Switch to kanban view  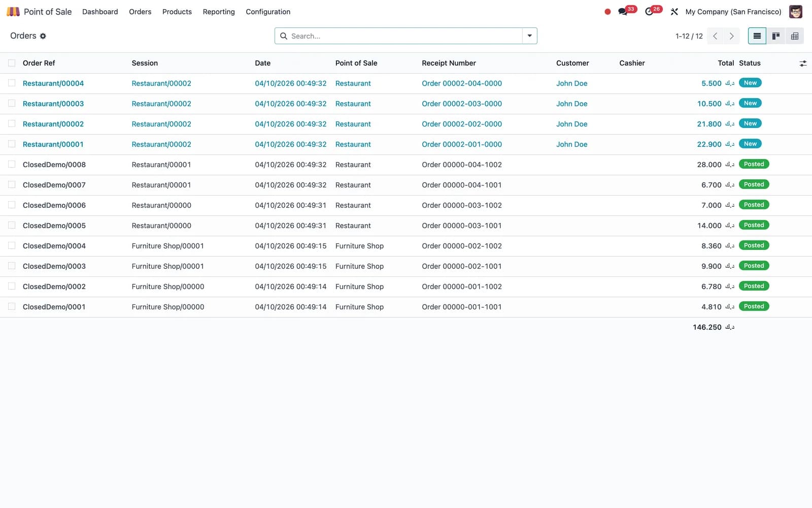(776, 36)
